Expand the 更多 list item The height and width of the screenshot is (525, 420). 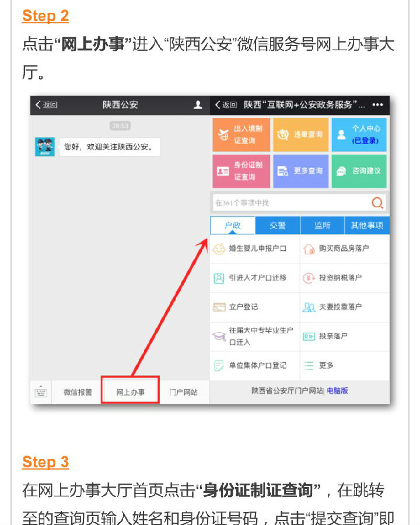[x=345, y=365]
